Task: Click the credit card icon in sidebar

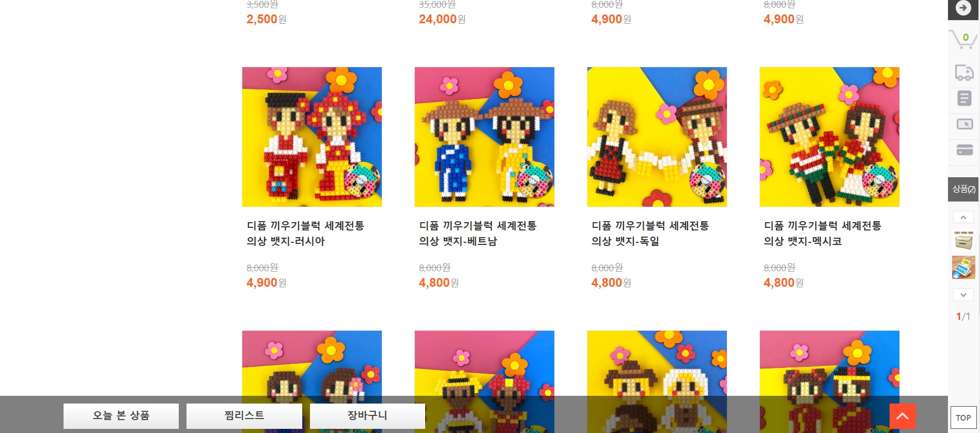Action: 965,150
